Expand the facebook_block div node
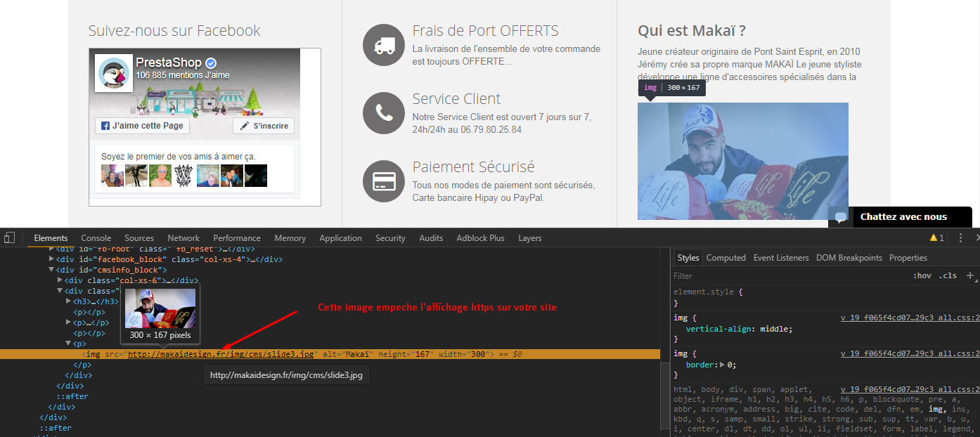Image resolution: width=980 pixels, height=437 pixels. tap(51, 259)
